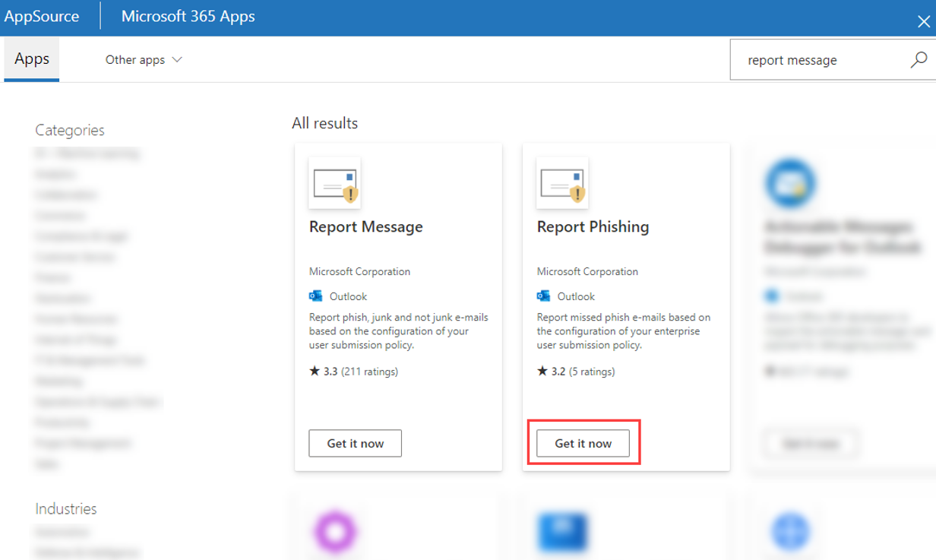936x560 pixels.
Task: Get the Report Message app now
Action: (355, 443)
